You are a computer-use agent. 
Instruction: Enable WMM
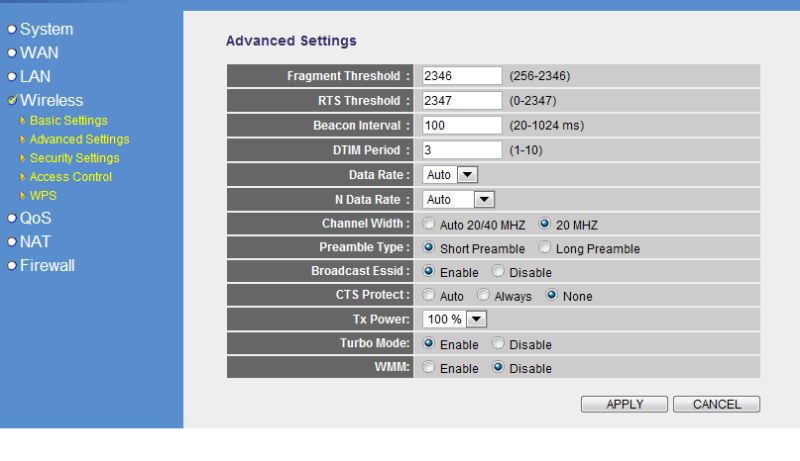click(429, 367)
